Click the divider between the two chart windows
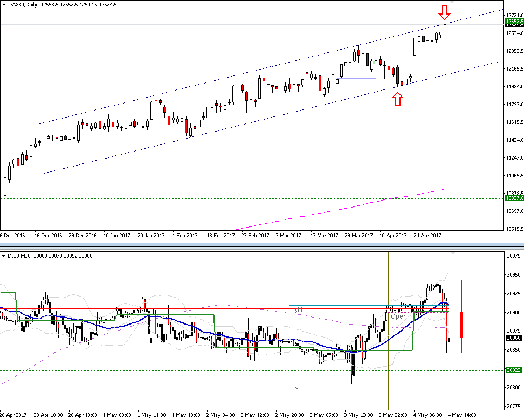This screenshot has height=420, width=524. [262, 246]
